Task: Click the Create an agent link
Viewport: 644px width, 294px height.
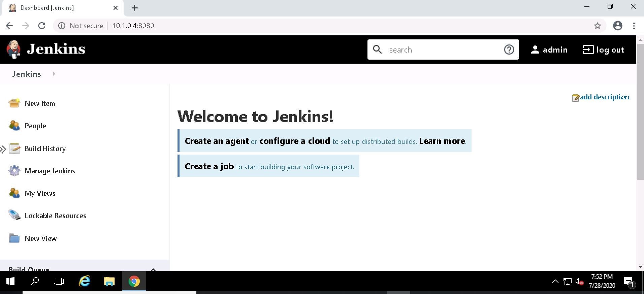Action: click(x=217, y=141)
